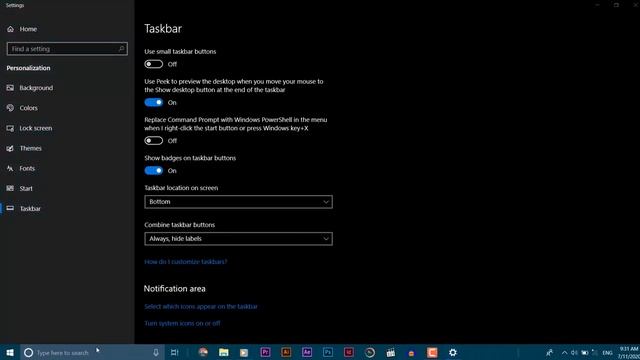640x360 pixels.
Task: Open the Windows Start menu
Action: click(x=10, y=352)
